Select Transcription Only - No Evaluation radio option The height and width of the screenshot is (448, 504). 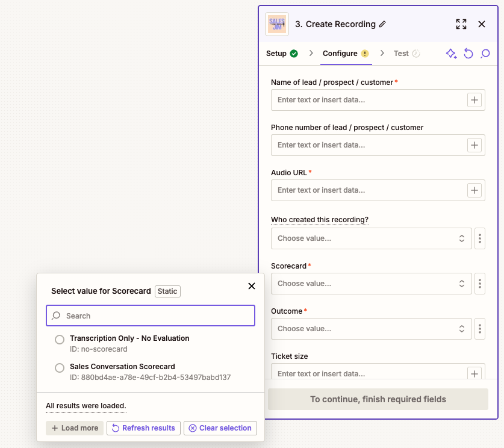[x=60, y=340]
